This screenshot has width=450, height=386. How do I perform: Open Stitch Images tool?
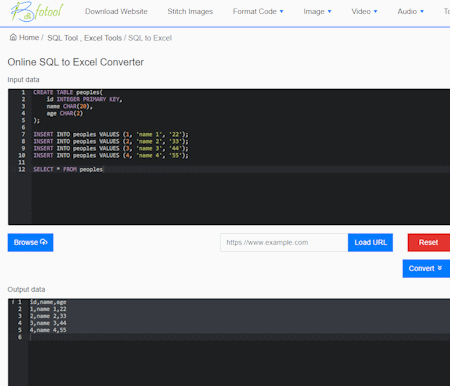[190, 11]
